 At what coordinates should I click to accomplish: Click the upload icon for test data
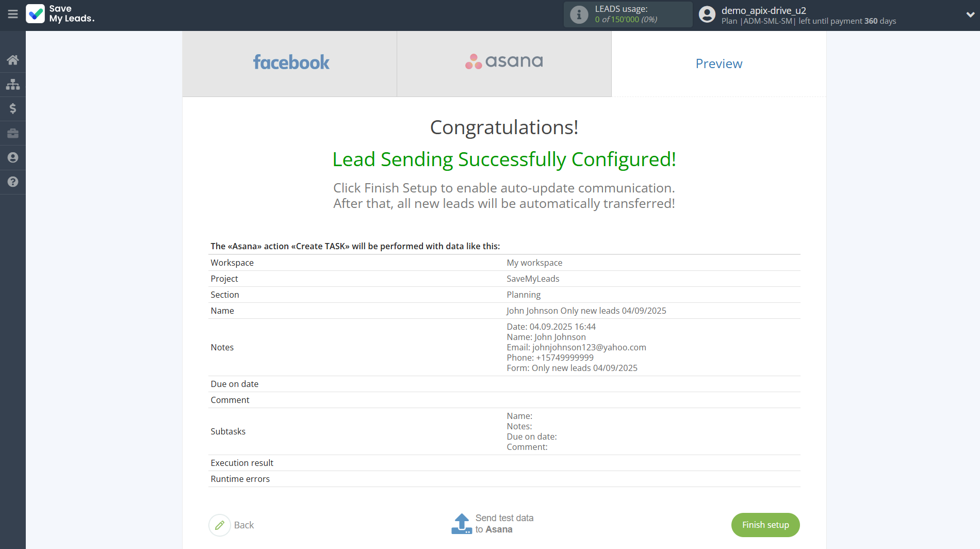461,524
